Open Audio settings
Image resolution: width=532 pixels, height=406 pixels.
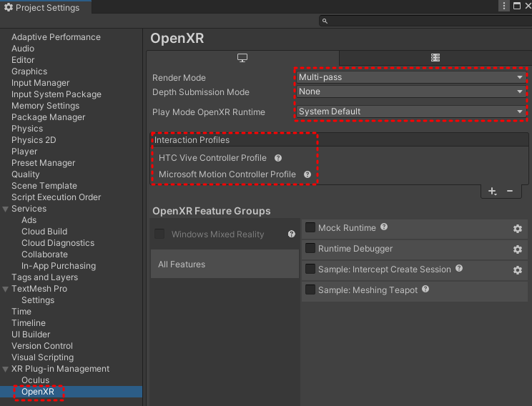click(23, 49)
